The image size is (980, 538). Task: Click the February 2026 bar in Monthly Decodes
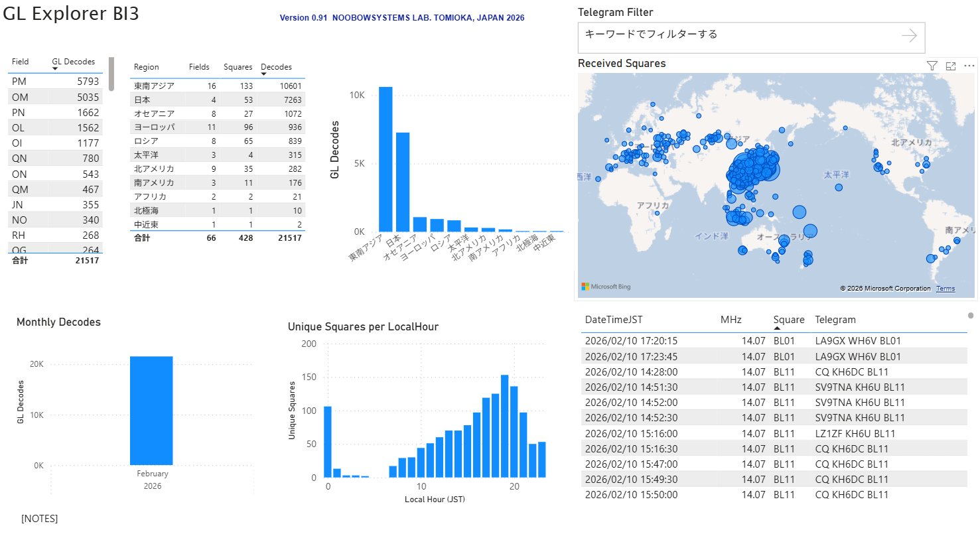tap(151, 410)
